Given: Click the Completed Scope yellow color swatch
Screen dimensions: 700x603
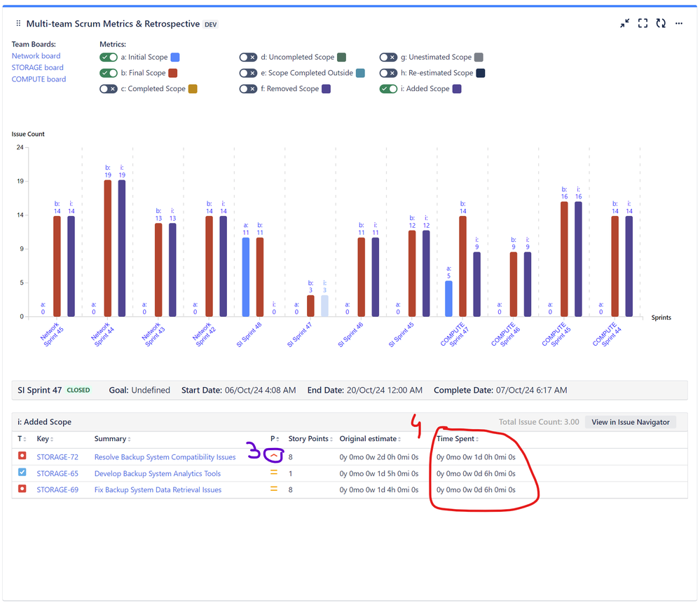Looking at the screenshot, I should click(x=193, y=89).
